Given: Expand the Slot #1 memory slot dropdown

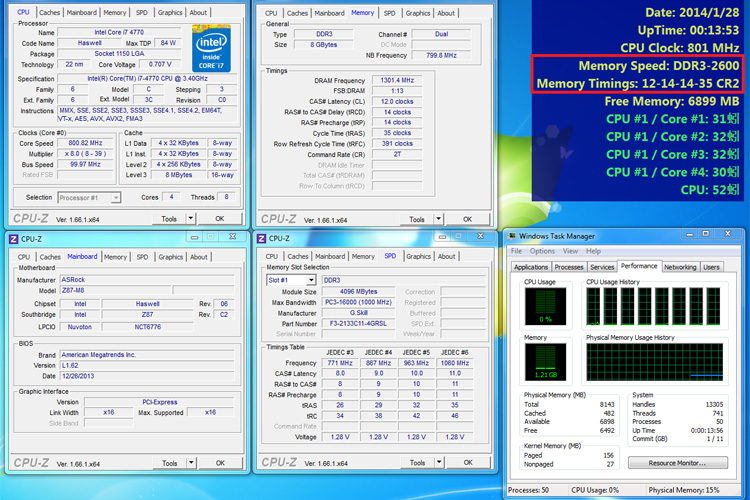Looking at the screenshot, I should 311,280.
